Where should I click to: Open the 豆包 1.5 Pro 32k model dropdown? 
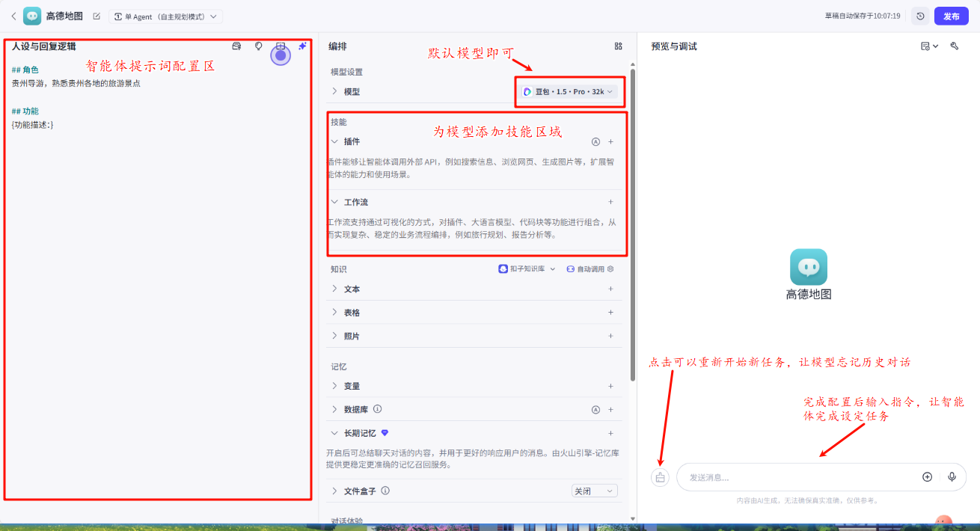point(569,91)
